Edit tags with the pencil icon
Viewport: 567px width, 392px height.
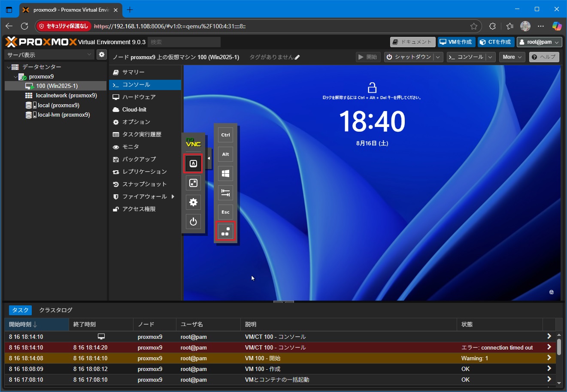297,57
